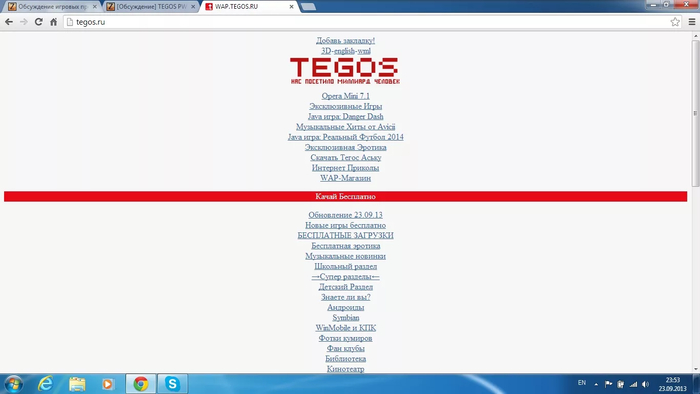Open the 'Symbian' link
This screenshot has width=700, height=394.
346,318
